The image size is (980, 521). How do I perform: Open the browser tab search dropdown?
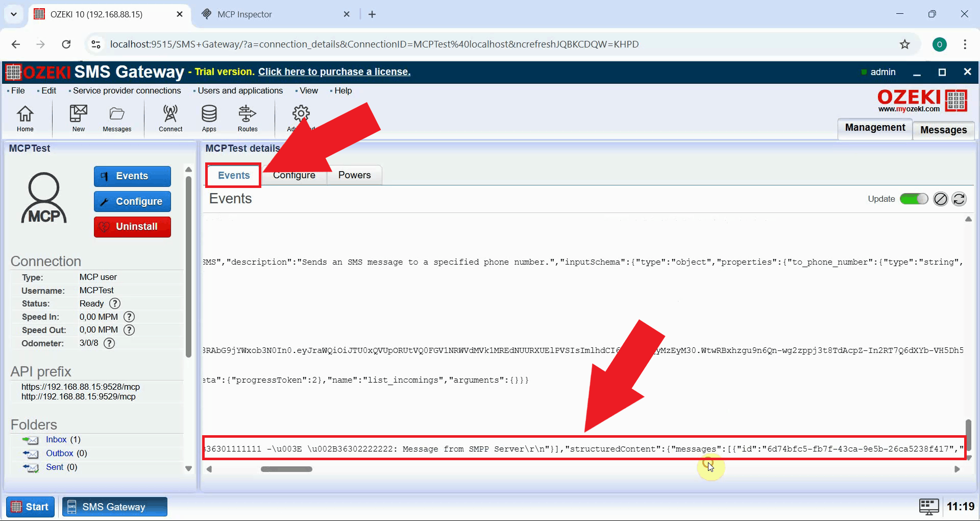(14, 14)
